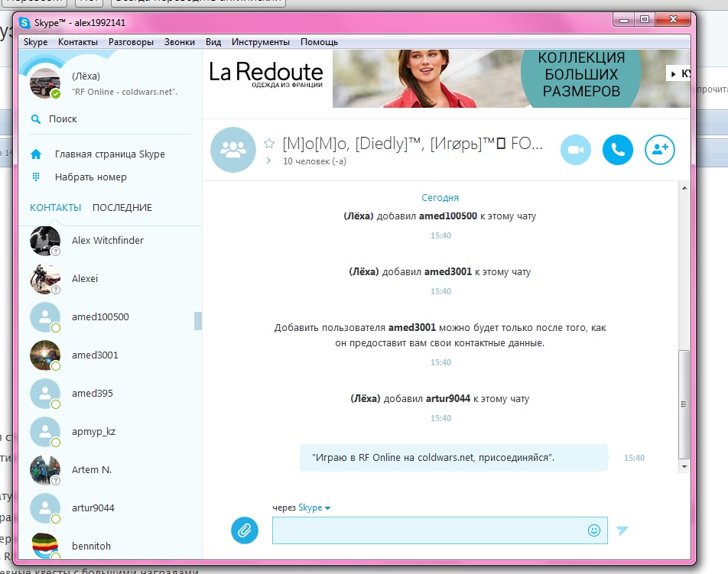Click the "Играю в RF Online" message bubble

pyautogui.click(x=453, y=458)
